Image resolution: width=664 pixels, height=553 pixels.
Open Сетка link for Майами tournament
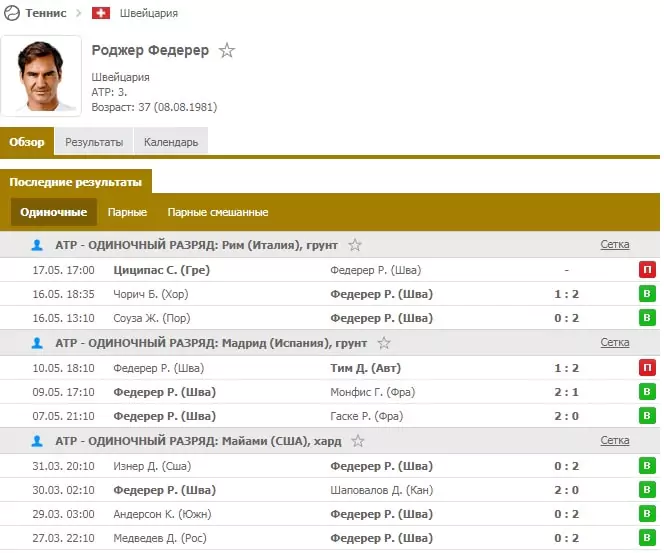(615, 440)
